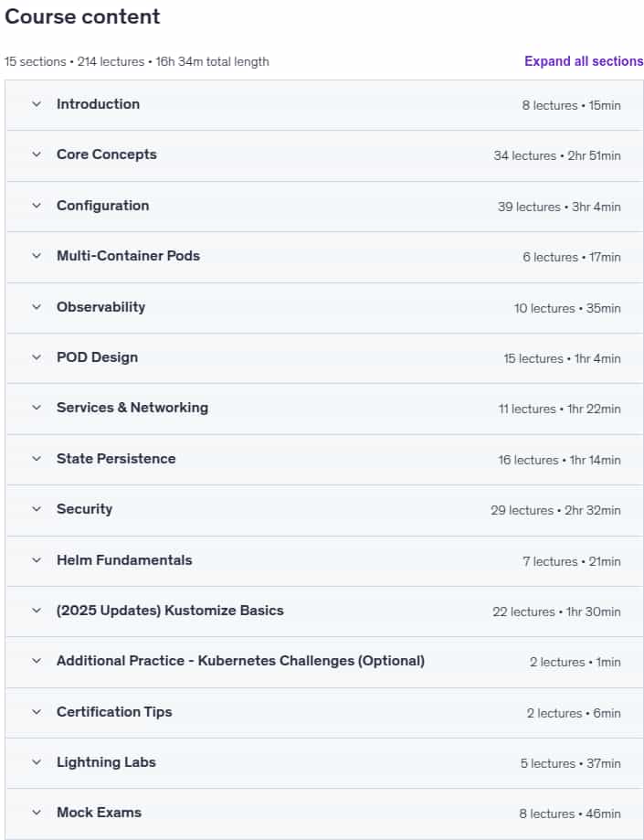The width and height of the screenshot is (644, 840).
Task: Click the Lightning Labs chevron icon
Action: pyautogui.click(x=37, y=761)
